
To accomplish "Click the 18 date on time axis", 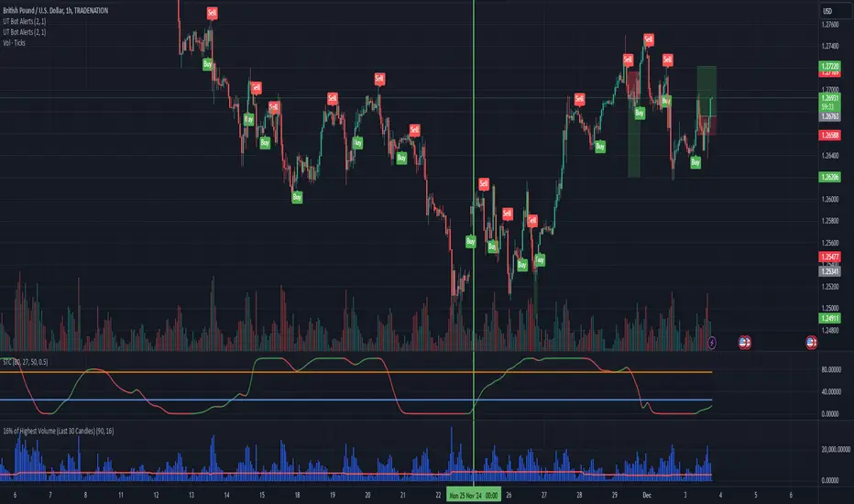I will (298, 495).
